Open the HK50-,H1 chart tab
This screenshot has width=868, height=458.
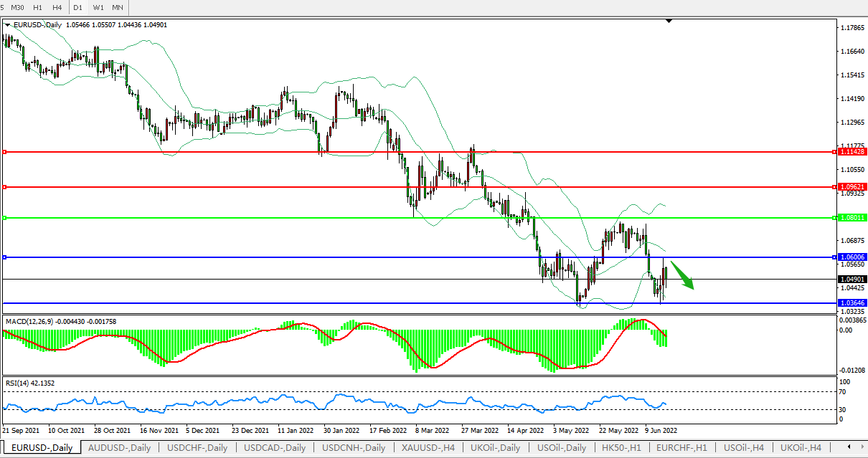[x=622, y=448]
